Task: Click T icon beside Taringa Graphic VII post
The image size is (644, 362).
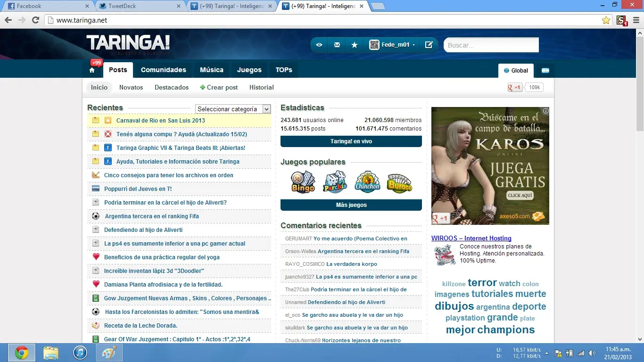Action: click(x=108, y=148)
